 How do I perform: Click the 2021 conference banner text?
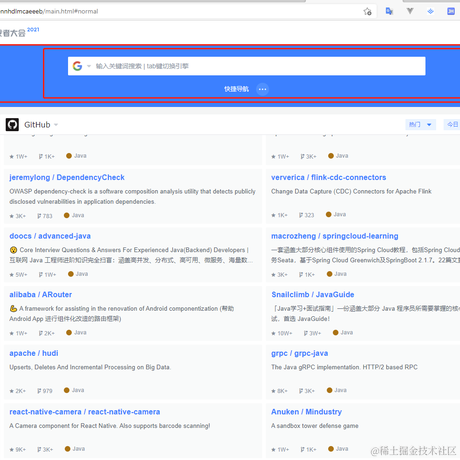point(33,30)
